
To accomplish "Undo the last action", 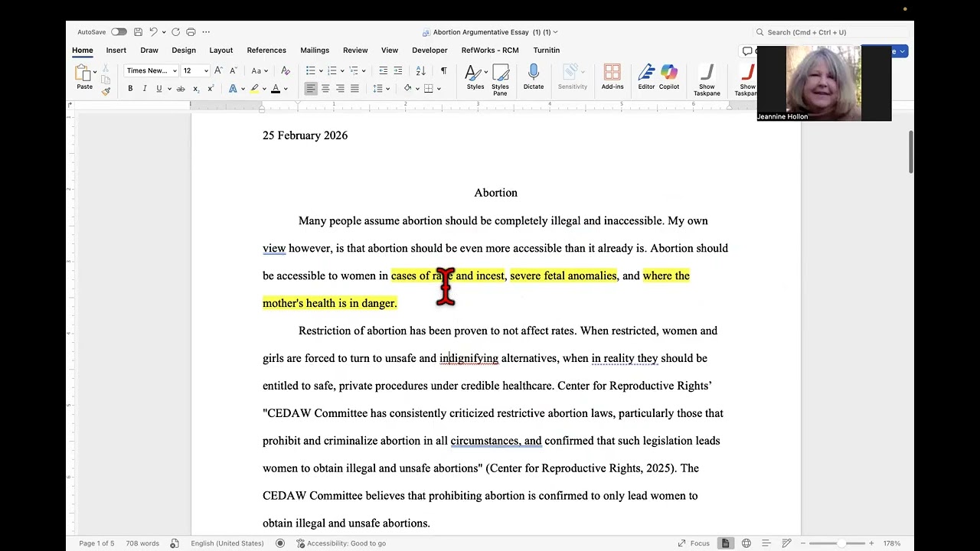I will pos(153,32).
